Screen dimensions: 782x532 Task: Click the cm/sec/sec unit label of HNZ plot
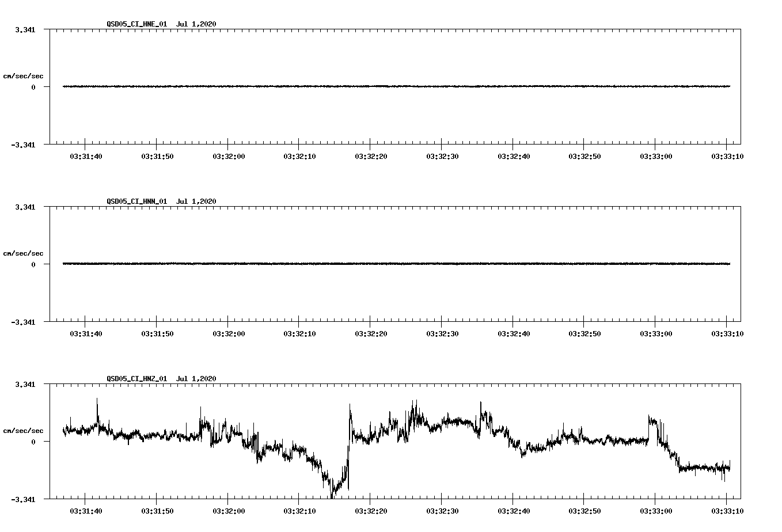23,431
